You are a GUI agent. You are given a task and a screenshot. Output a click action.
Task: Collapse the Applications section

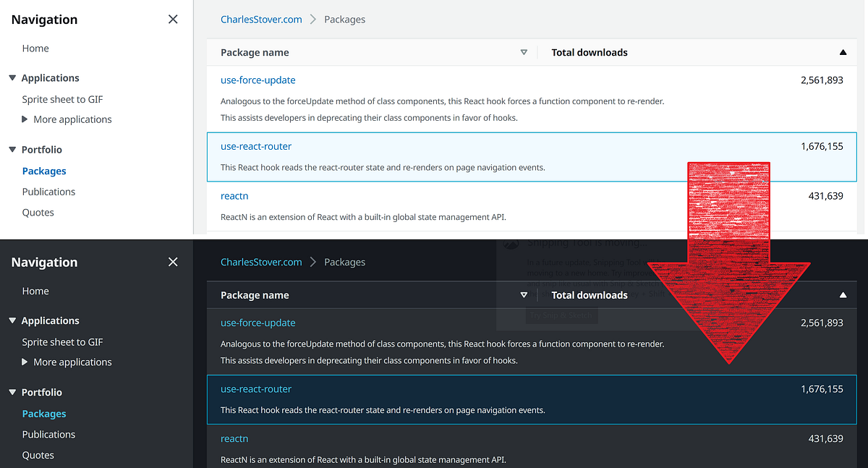(10, 77)
